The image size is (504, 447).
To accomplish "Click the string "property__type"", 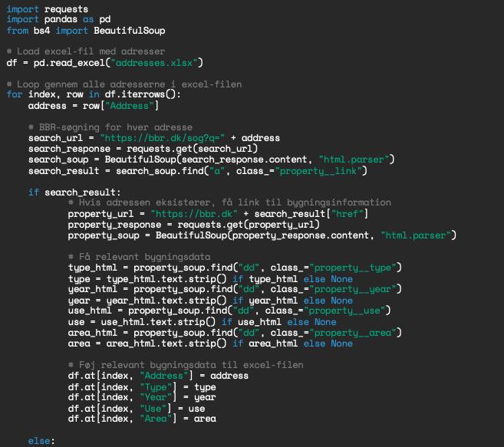I will coord(353,268).
